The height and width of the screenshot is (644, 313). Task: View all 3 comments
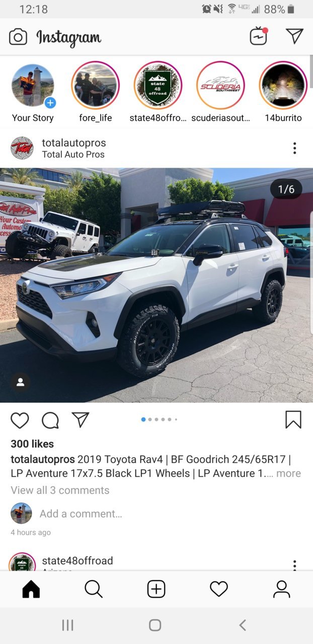(x=60, y=490)
